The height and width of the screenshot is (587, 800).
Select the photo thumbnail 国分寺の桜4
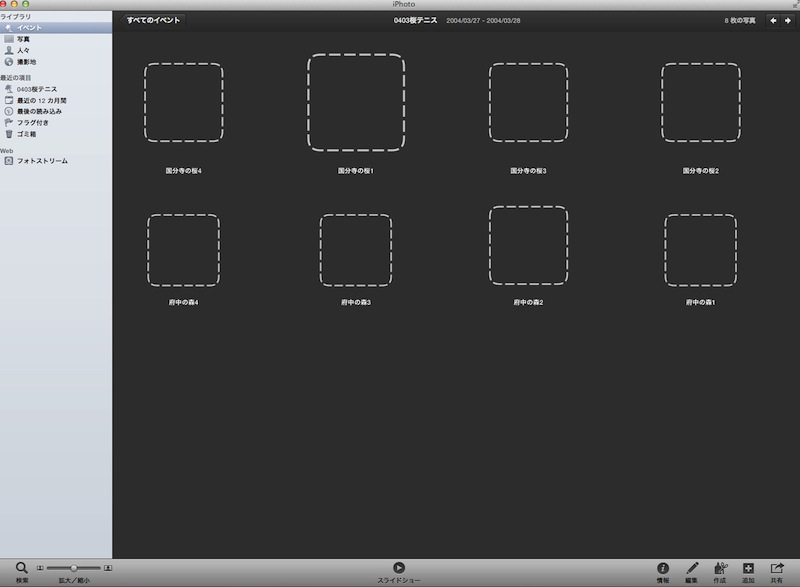point(184,103)
